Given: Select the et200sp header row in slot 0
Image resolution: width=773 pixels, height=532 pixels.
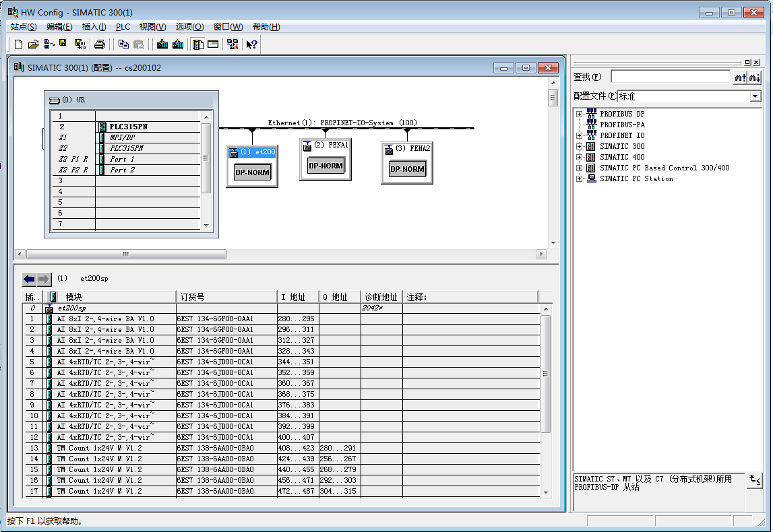Looking at the screenshot, I should tap(282, 308).
